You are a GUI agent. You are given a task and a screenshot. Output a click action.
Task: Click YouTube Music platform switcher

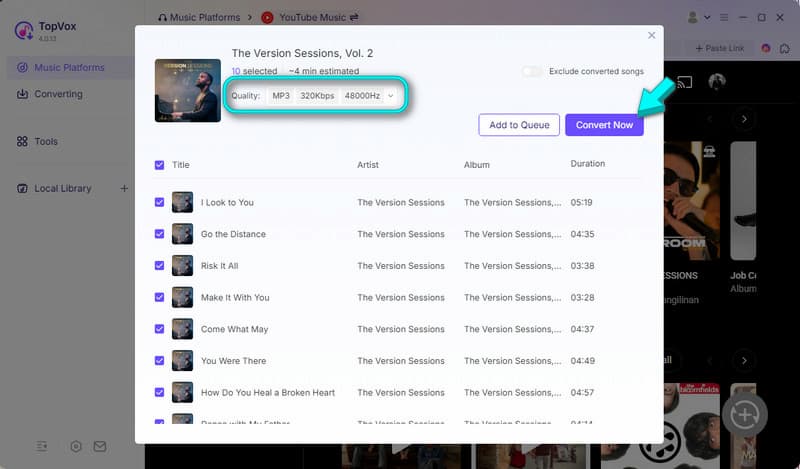tap(310, 17)
